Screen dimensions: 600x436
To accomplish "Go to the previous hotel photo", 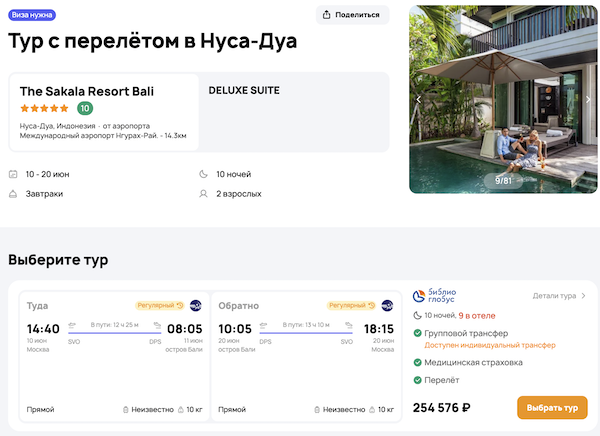I will tap(418, 100).
